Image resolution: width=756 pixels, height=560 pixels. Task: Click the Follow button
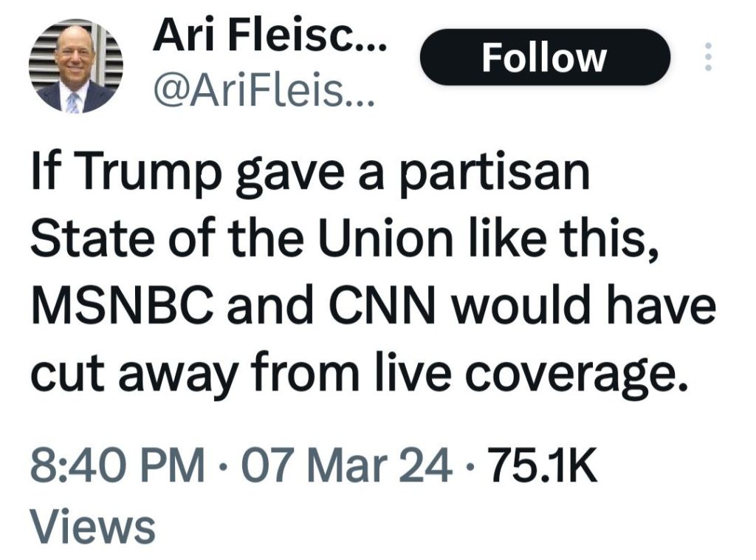pos(544,58)
